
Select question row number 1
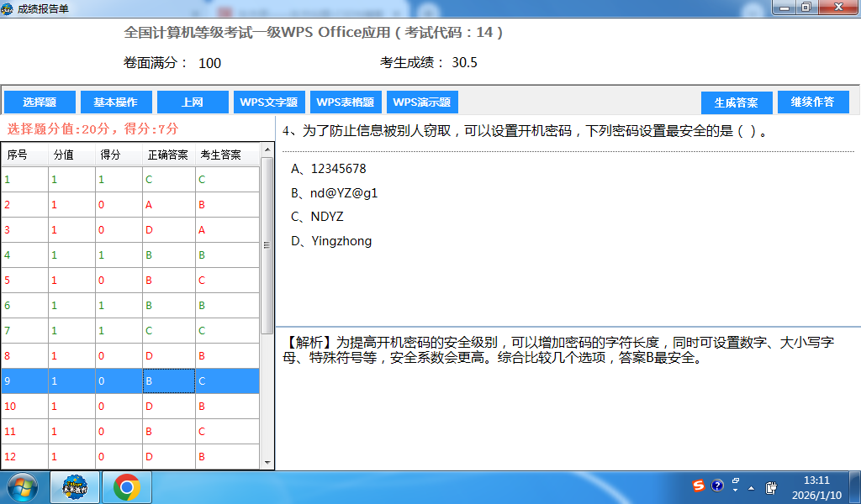[130, 179]
